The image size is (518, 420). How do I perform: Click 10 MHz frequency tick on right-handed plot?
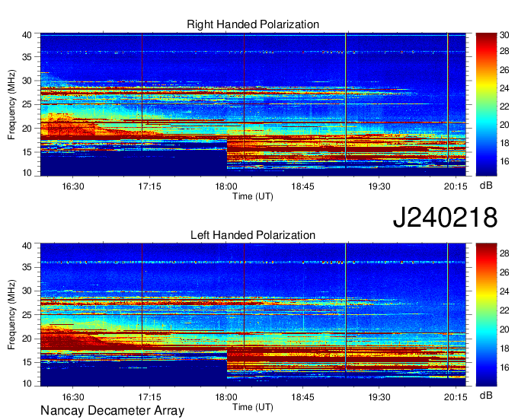[27, 173]
